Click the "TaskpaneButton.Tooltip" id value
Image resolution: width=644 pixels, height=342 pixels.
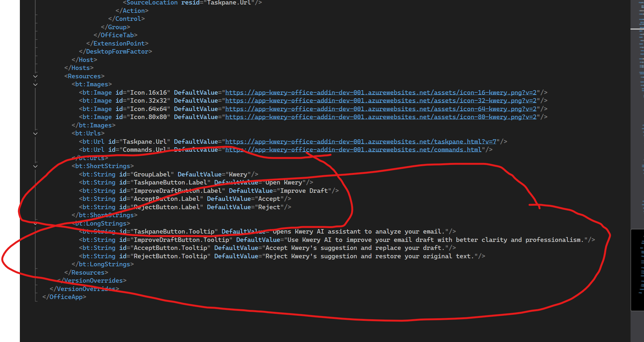[174, 232]
